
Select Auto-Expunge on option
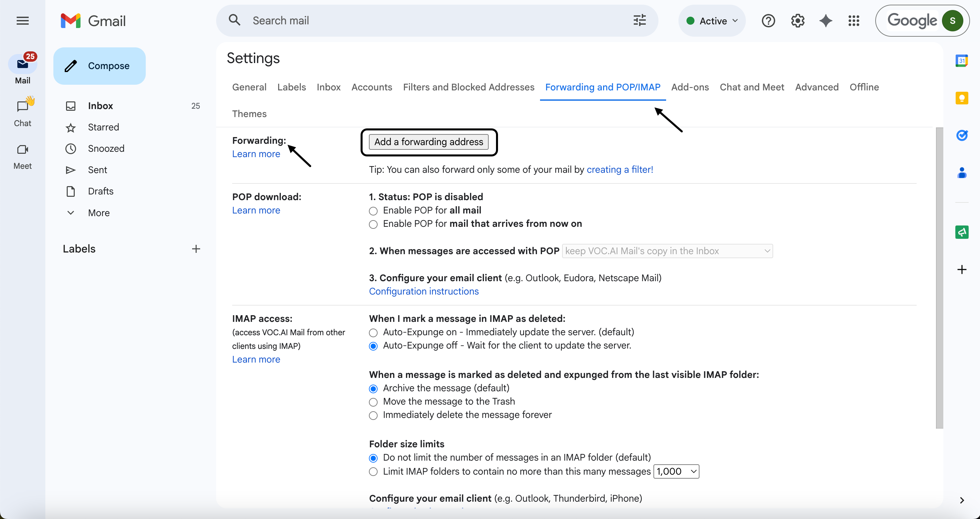373,333
